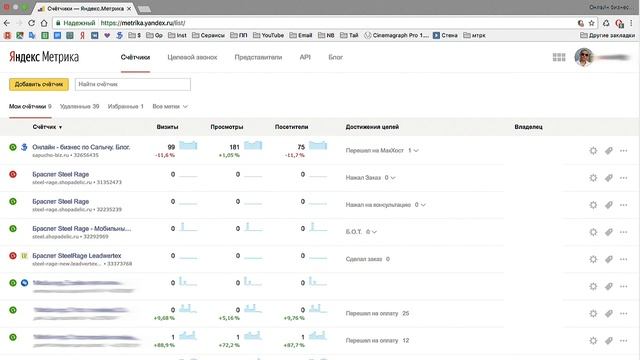Image resolution: width=640 pixels, height=360 pixels.
Task: Open more options in Браслет Steel Rage - Мобильны row
Action: click(x=623, y=232)
